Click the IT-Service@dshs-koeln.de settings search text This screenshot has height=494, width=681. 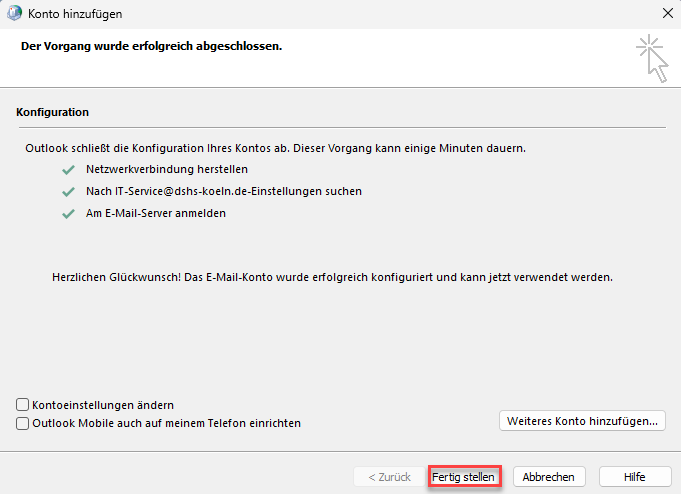(x=224, y=191)
